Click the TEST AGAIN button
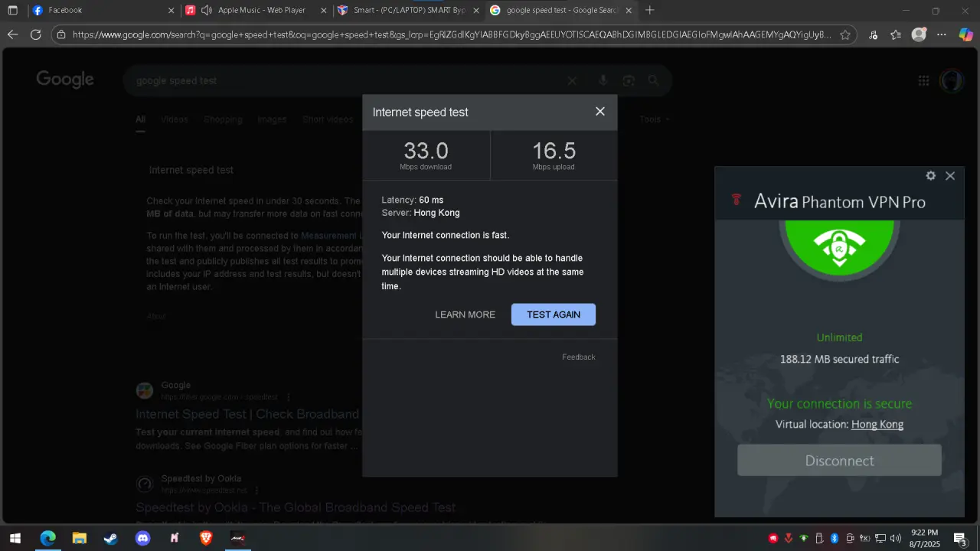 pos(554,315)
